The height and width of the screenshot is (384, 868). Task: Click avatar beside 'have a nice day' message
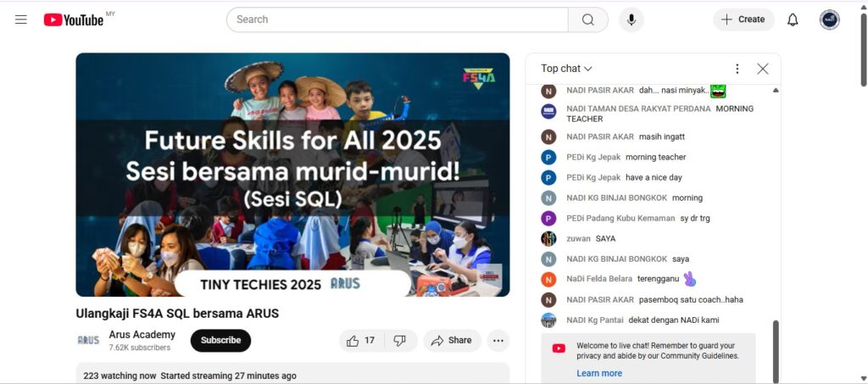click(548, 178)
